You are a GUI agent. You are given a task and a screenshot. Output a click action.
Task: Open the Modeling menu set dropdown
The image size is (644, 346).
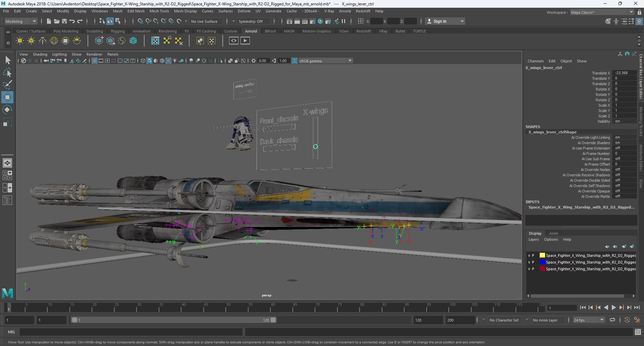tap(21, 21)
